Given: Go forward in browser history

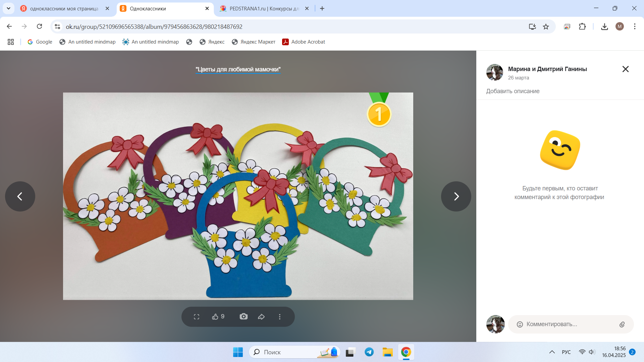Looking at the screenshot, I should click(x=24, y=26).
